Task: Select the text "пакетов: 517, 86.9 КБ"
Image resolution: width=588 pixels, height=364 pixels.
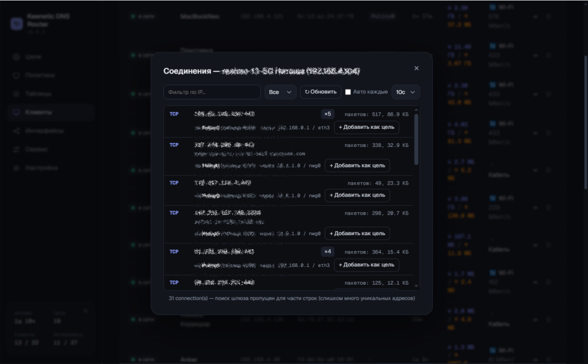Action: [376, 114]
